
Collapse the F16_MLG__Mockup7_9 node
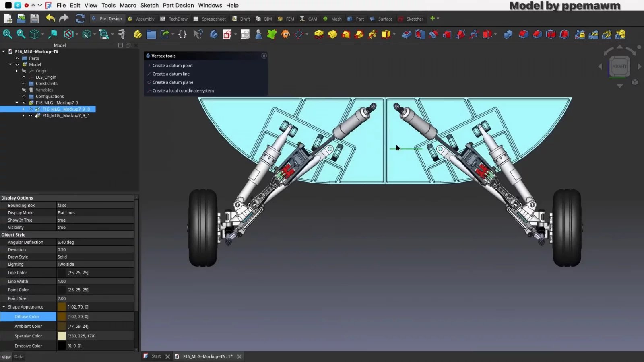(17, 103)
